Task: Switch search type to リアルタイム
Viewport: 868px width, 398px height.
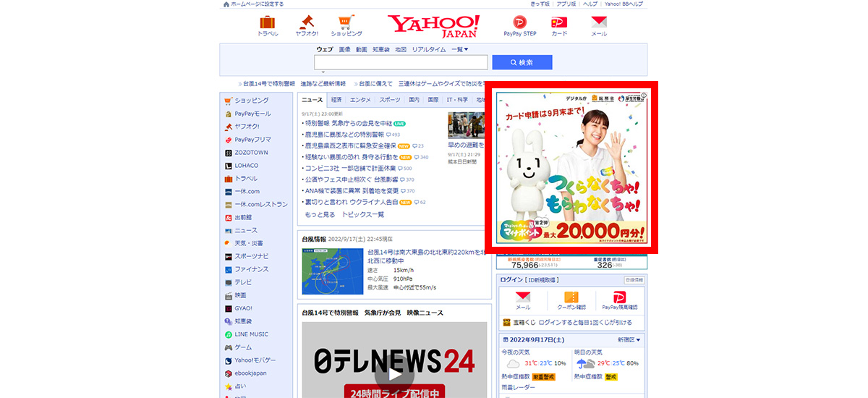Action: 429,50
